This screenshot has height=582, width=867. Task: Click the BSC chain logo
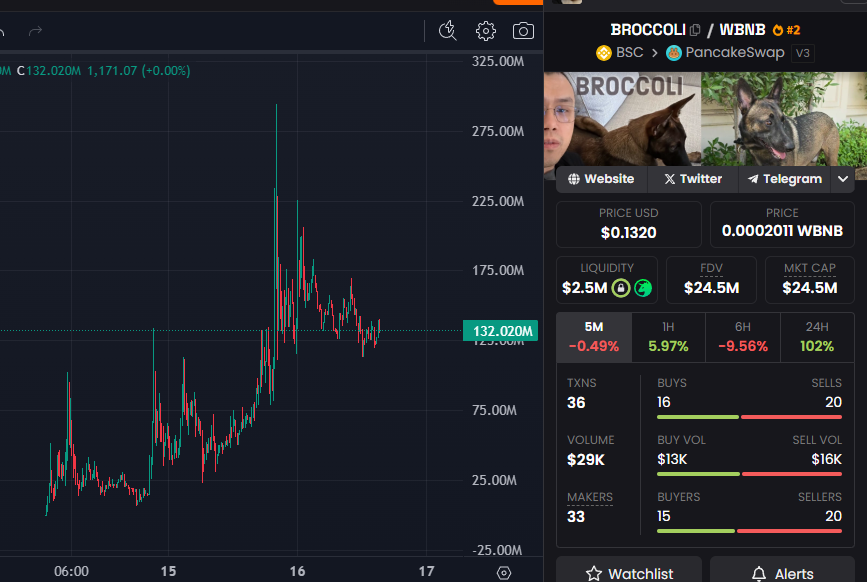coord(604,53)
